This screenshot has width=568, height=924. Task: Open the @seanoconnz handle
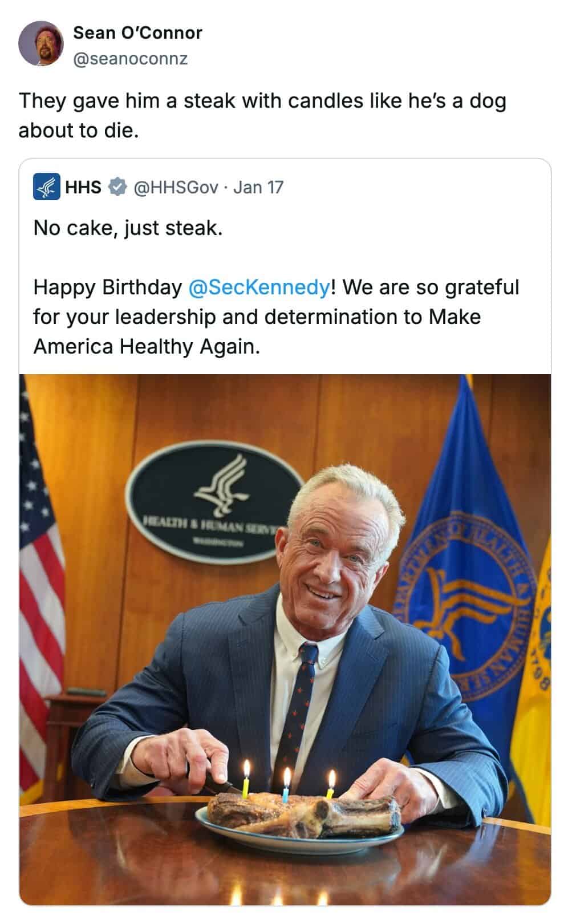[x=131, y=59]
